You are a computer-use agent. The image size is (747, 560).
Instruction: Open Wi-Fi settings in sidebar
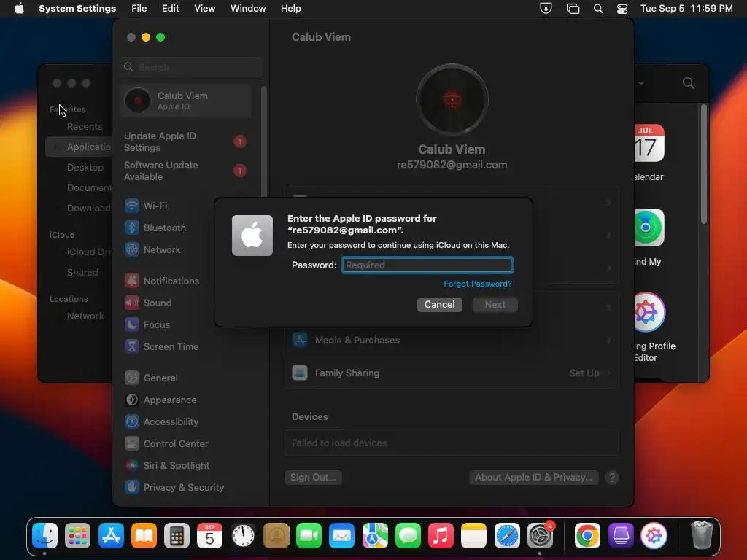[145, 206]
